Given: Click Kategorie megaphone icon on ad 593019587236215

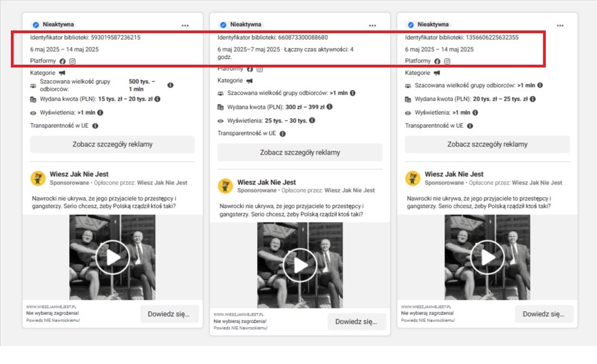Looking at the screenshot, I should coord(62,73).
